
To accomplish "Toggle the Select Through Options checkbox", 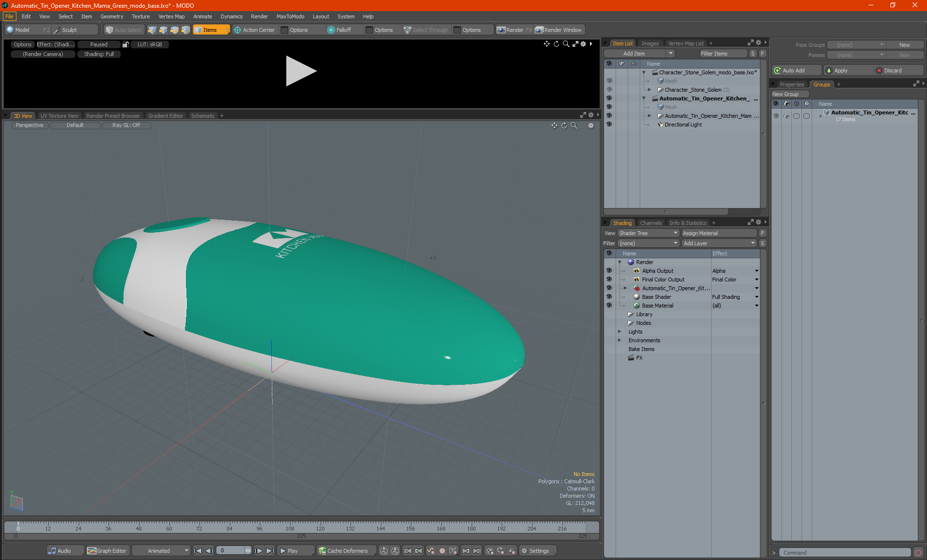I will click(457, 30).
